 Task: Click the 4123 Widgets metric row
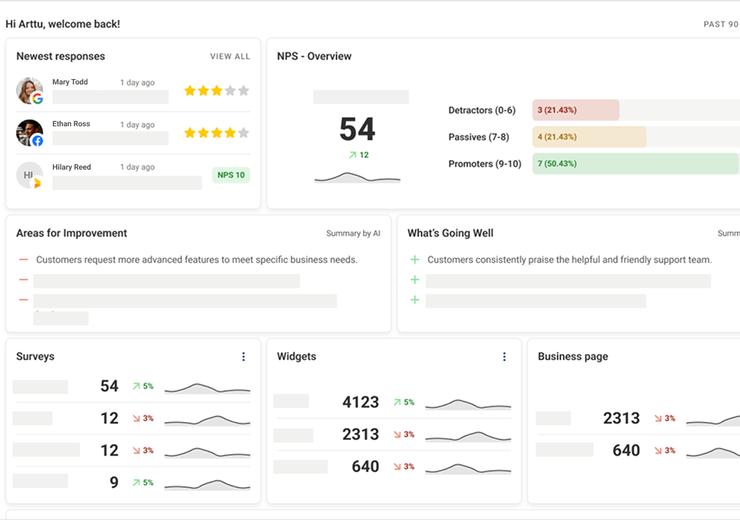tap(360, 402)
